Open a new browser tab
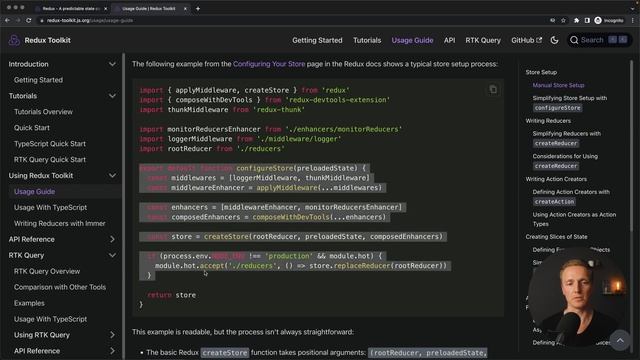Screen dimensions: 640x360 click(198, 8)
